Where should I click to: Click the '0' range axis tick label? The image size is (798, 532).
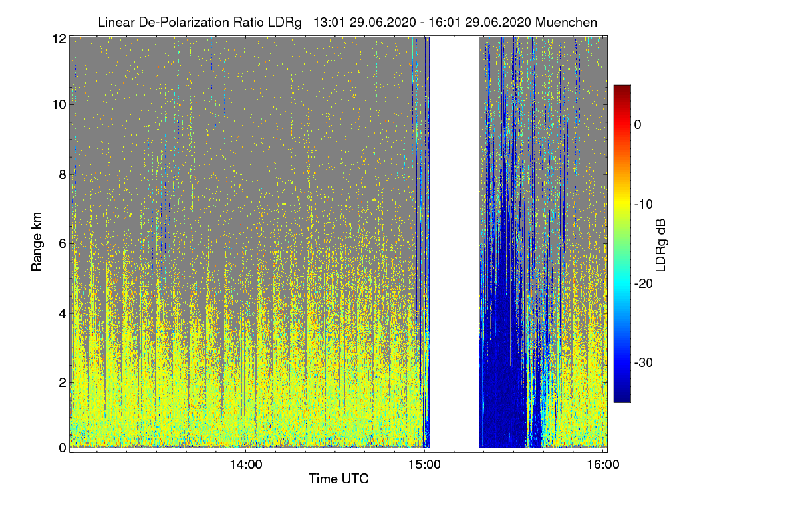63,448
